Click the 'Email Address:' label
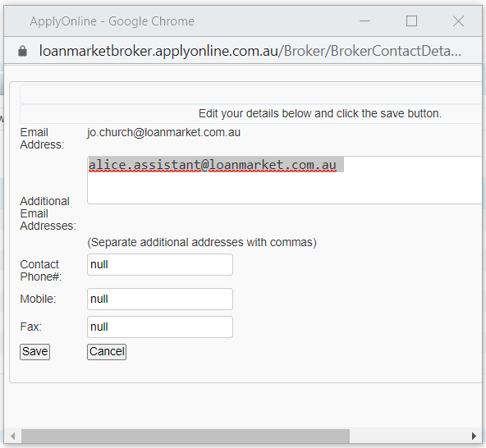The width and height of the screenshot is (486, 448). [x=42, y=139]
